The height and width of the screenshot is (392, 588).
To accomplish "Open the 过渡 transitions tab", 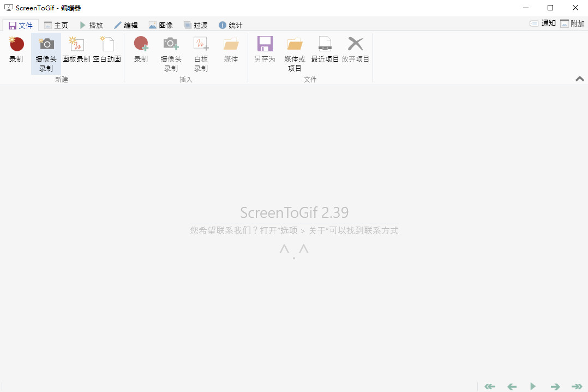I will click(196, 25).
